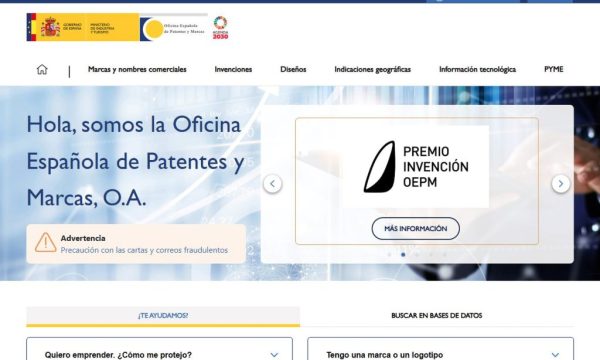
Task: Click the Advertencia heading text
Action: click(83, 238)
